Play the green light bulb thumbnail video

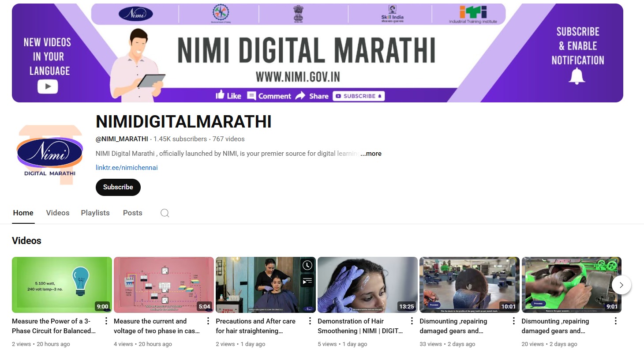[62, 285]
